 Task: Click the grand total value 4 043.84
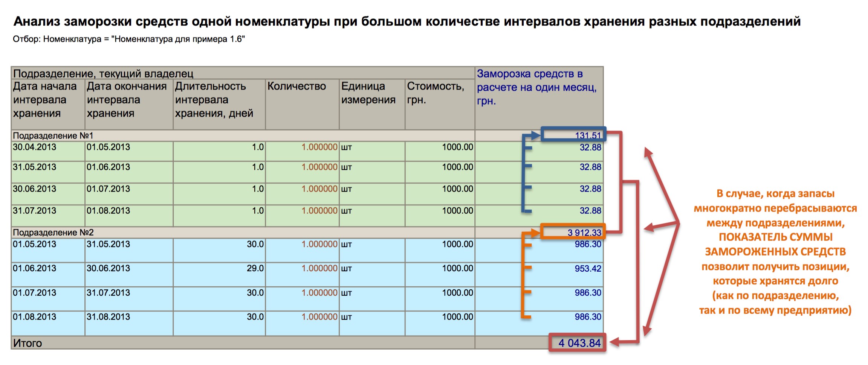[x=579, y=343]
